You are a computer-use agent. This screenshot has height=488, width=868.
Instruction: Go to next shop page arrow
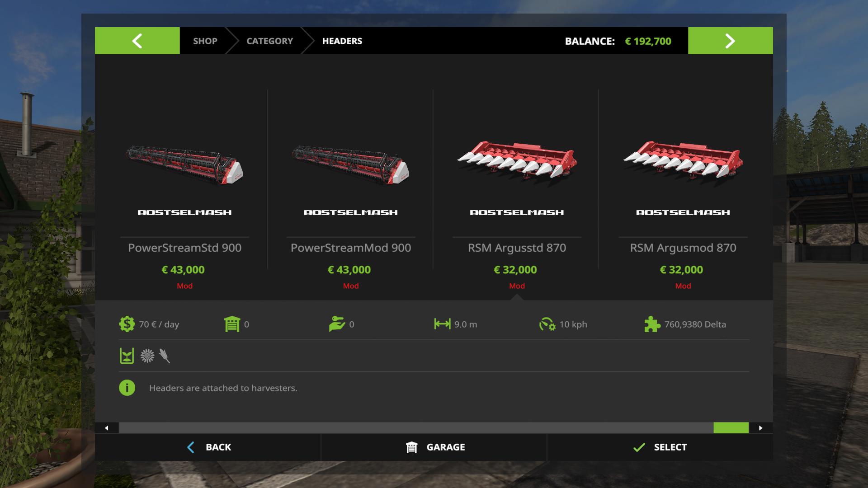(730, 41)
